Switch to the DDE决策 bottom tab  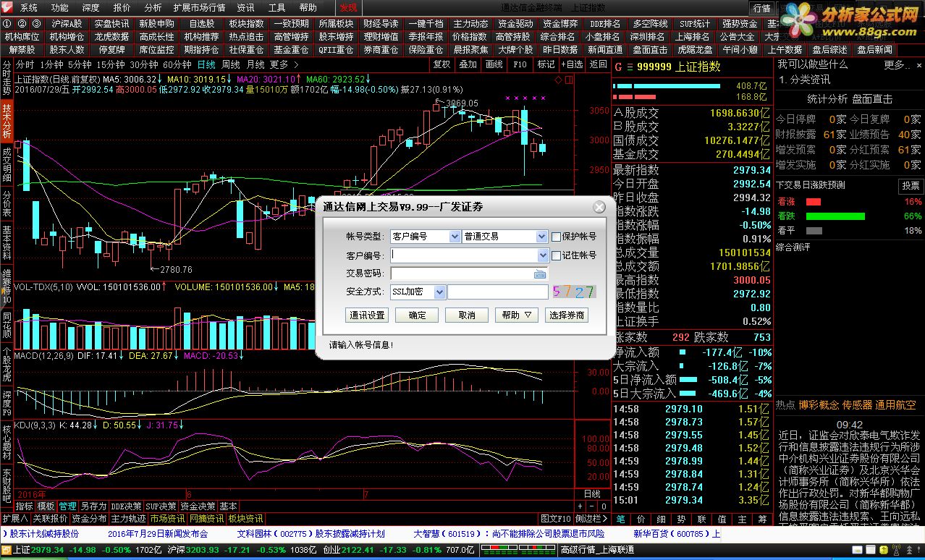126,506
